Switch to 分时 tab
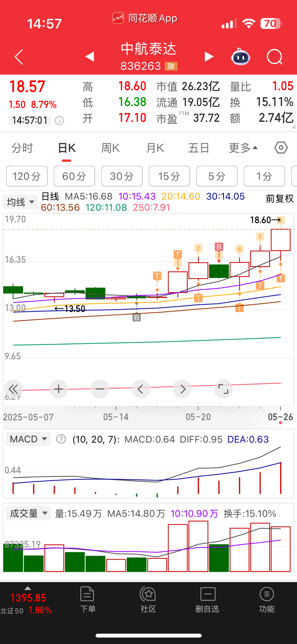 (x=22, y=148)
